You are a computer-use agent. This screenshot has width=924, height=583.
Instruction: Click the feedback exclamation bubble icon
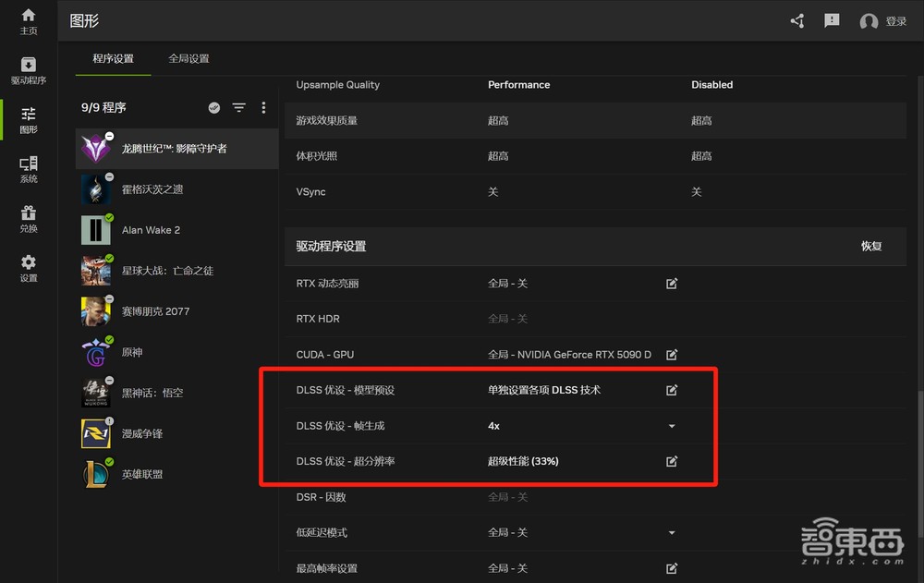click(x=832, y=20)
